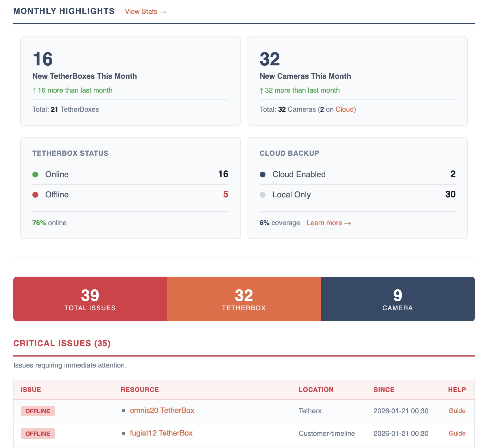Click the square icon beside fugiat12 TetherBox
This screenshot has width=487, height=448.
[x=123, y=433]
